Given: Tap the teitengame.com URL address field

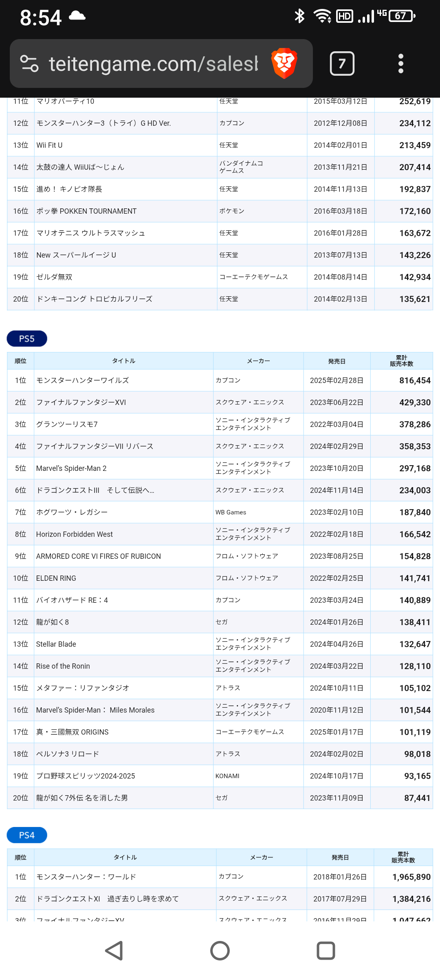Looking at the screenshot, I should [153, 64].
